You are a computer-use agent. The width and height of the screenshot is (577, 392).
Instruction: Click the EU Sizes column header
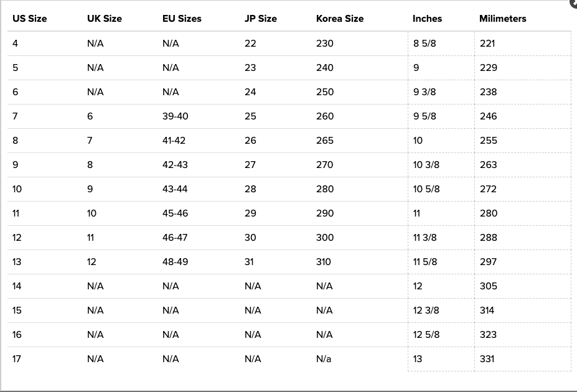(x=182, y=19)
